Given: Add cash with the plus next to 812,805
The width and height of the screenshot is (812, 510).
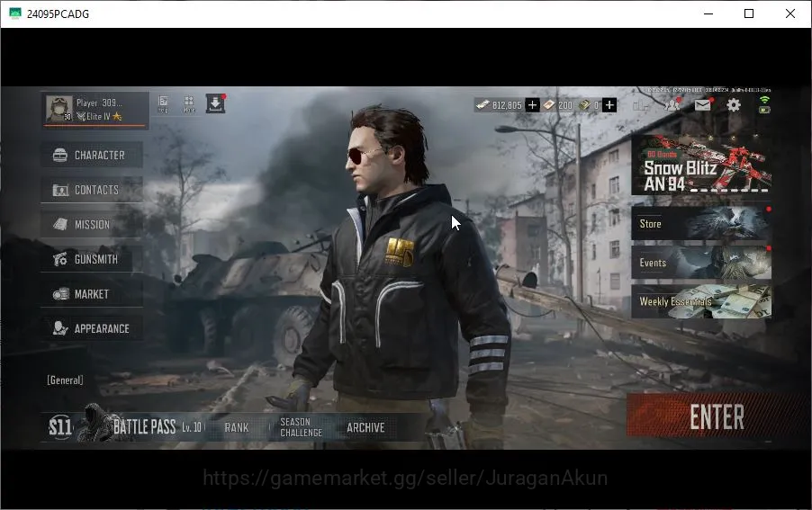Looking at the screenshot, I should point(532,105).
